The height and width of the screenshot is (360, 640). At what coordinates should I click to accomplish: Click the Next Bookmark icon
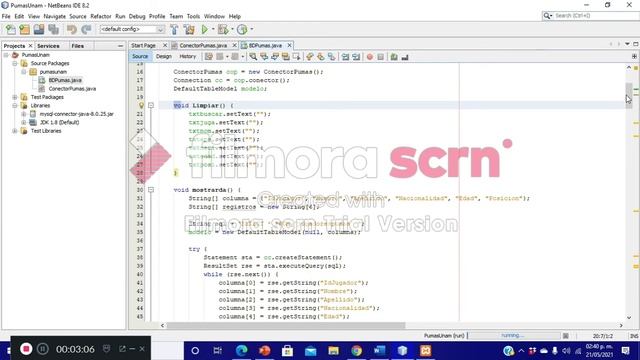click(x=320, y=57)
